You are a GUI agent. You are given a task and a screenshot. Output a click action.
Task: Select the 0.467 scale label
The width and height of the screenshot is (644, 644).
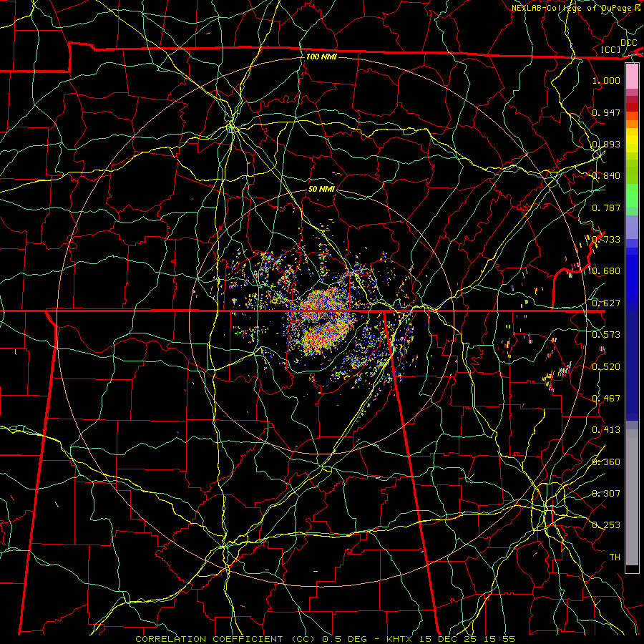coord(606,399)
